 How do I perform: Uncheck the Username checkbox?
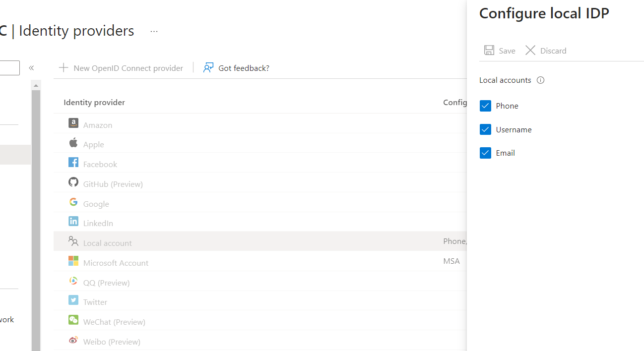[485, 129]
